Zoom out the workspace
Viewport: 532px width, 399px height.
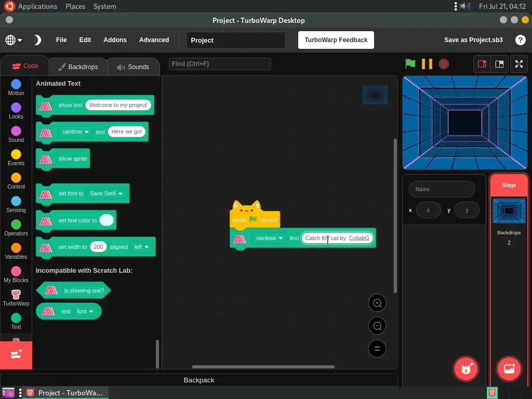click(377, 326)
